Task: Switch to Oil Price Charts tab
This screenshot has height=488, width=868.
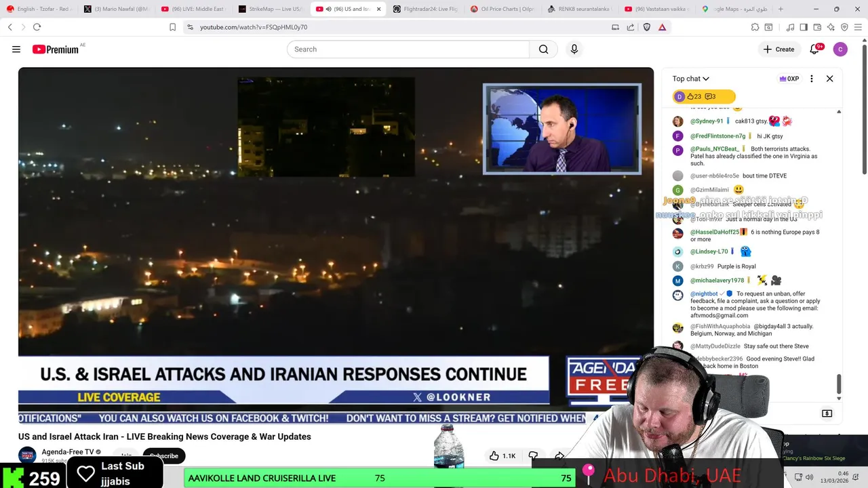Action: pyautogui.click(x=503, y=9)
